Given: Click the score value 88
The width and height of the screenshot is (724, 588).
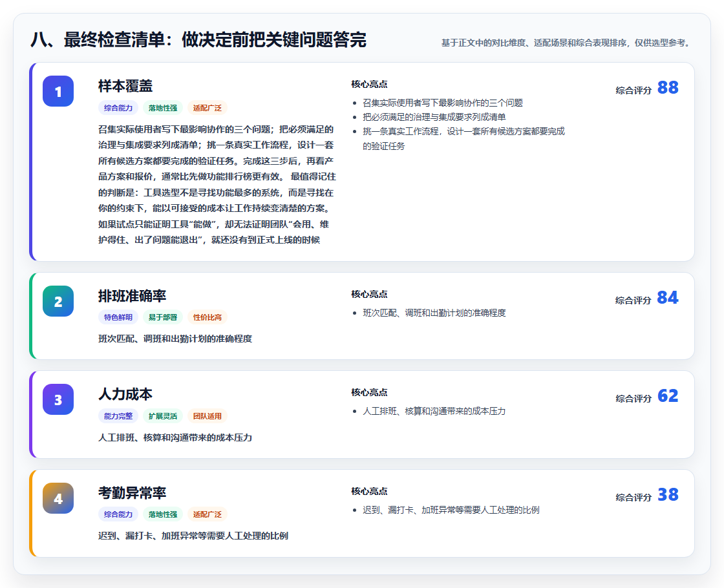Looking at the screenshot, I should point(668,87).
